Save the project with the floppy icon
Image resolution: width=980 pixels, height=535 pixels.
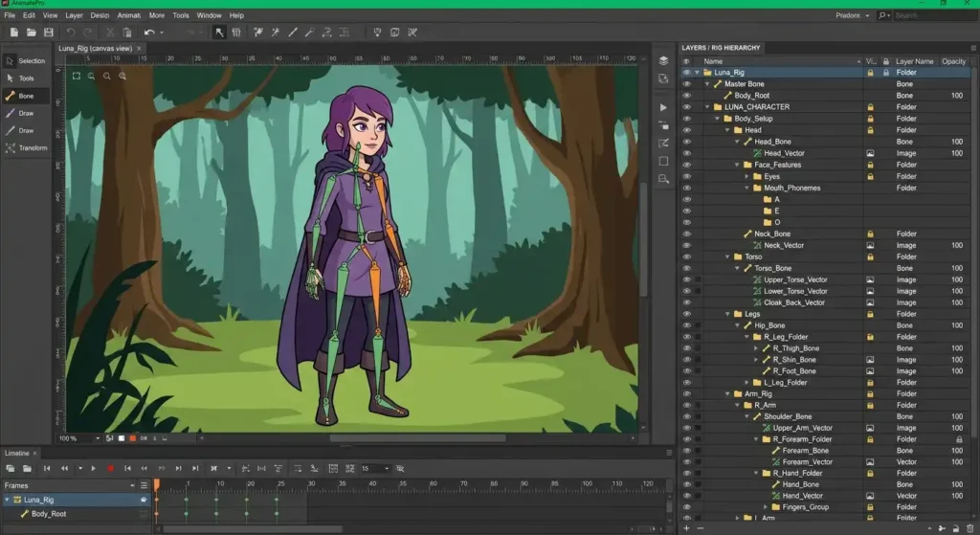[48, 33]
